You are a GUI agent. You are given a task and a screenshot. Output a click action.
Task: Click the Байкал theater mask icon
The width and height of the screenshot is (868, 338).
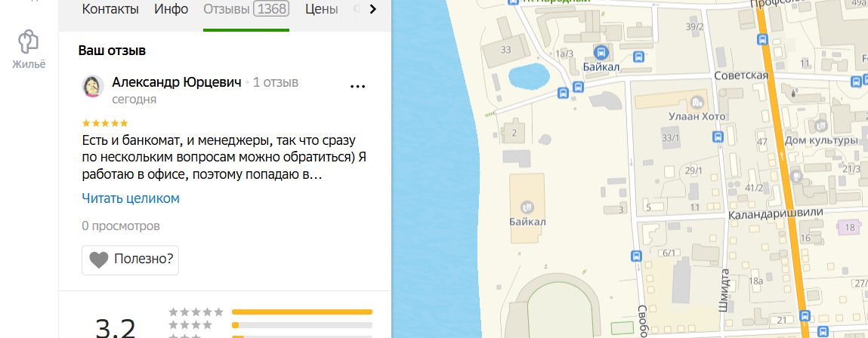527,207
